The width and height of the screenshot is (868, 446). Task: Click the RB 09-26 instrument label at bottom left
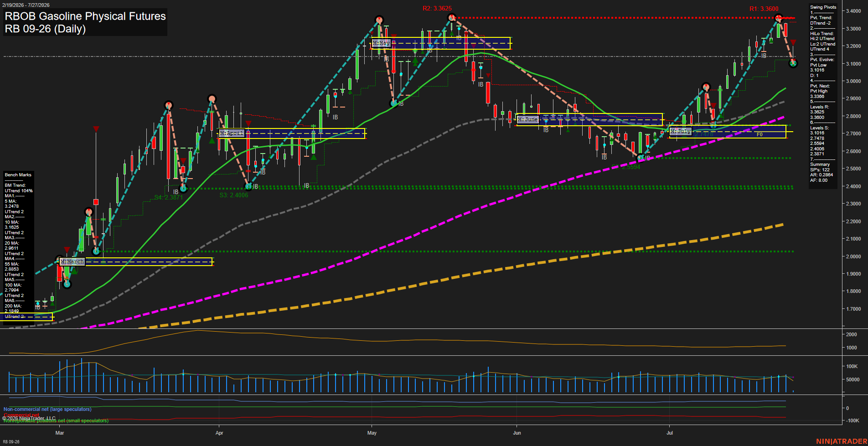(x=11, y=442)
